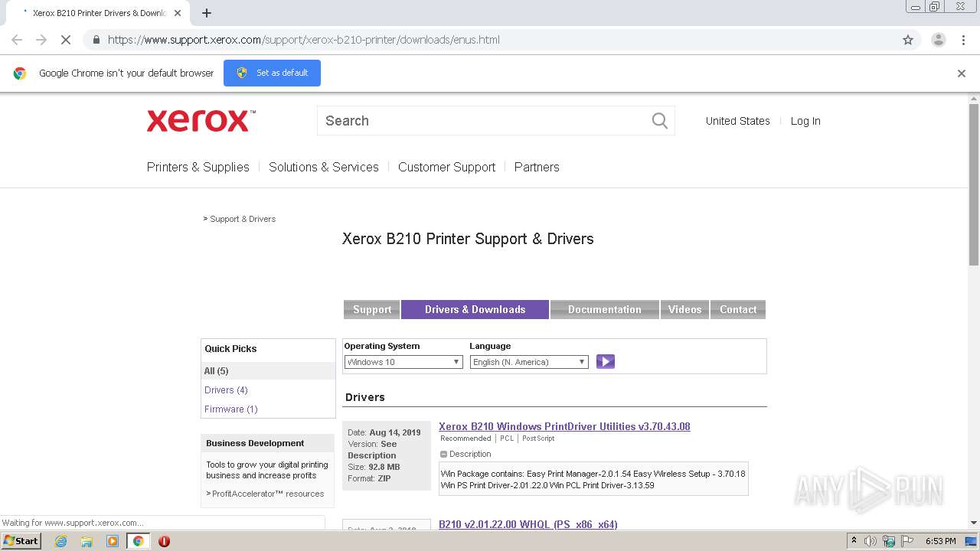Viewport: 980px width, 551px height.
Task: Close the Xerox B210 browser tab
Action: pyautogui.click(x=178, y=13)
